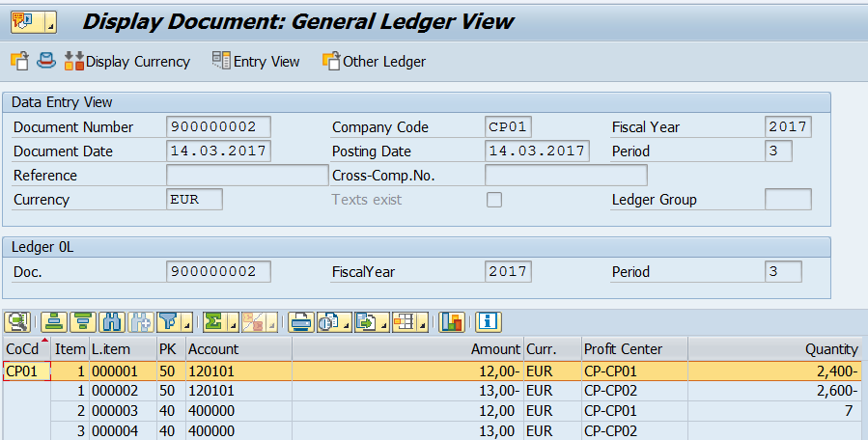
Task: Click the Profit Center column header
Action: [634, 349]
